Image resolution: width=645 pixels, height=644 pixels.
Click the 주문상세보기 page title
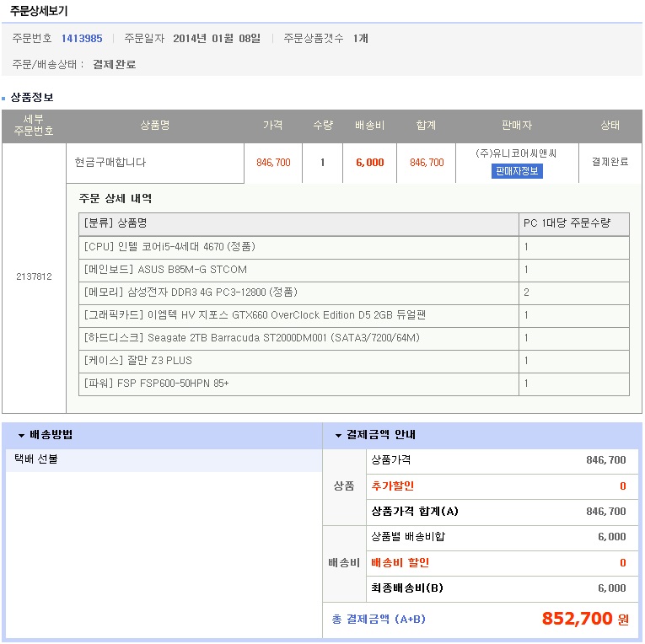tap(39, 11)
